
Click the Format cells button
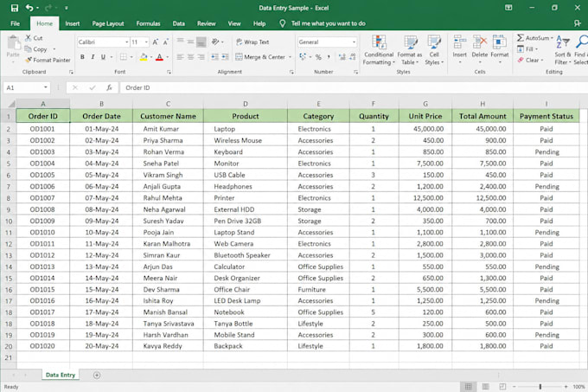(x=500, y=49)
